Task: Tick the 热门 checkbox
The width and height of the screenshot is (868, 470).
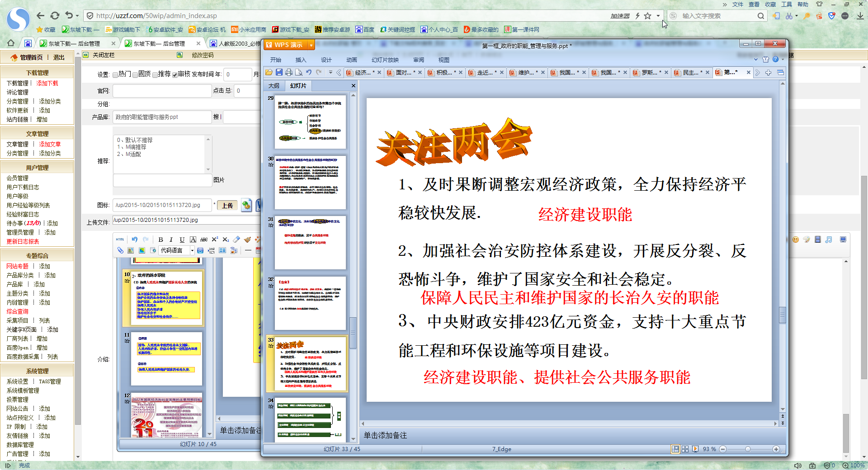Action: point(115,75)
